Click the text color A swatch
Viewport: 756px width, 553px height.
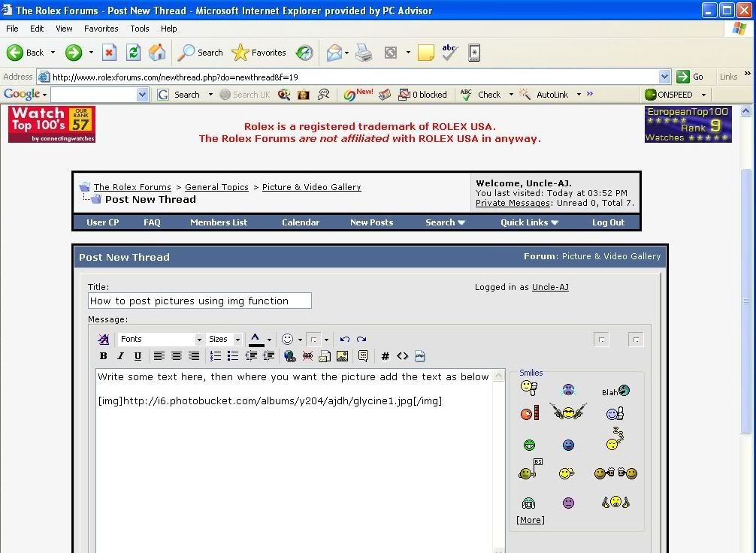tap(256, 340)
